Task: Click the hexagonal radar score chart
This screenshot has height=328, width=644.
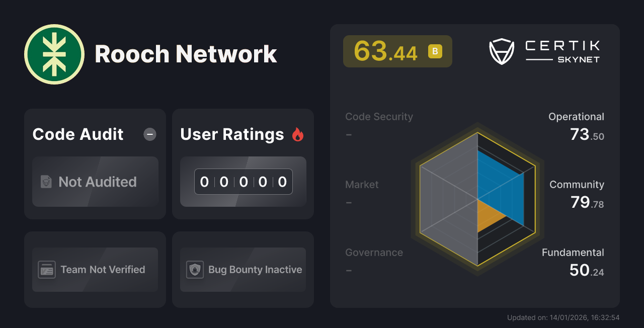Action: click(478, 199)
